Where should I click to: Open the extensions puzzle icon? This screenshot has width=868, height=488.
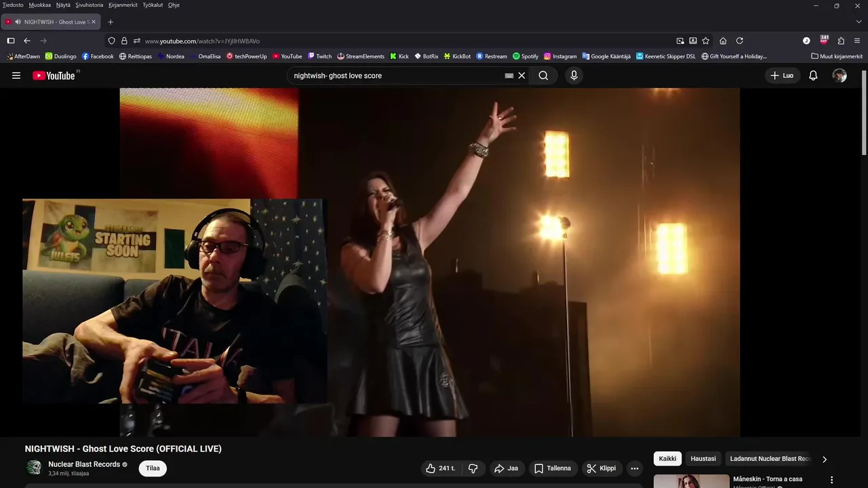point(841,41)
